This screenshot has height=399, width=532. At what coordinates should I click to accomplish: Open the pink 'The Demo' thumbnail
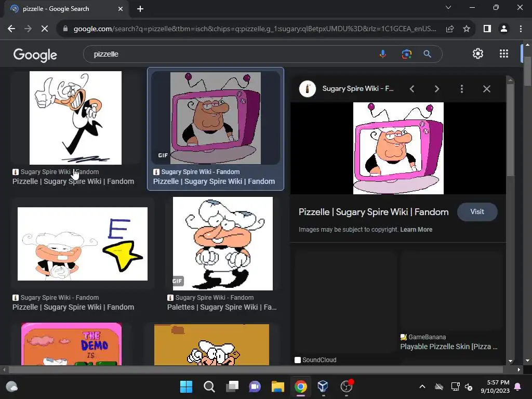tap(71, 344)
